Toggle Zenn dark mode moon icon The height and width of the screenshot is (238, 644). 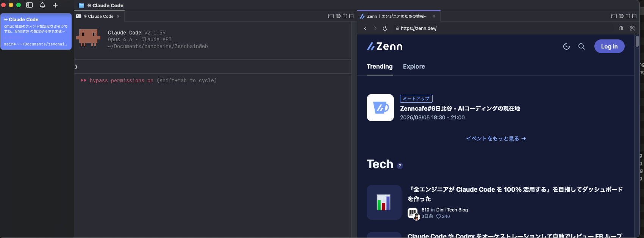click(566, 46)
